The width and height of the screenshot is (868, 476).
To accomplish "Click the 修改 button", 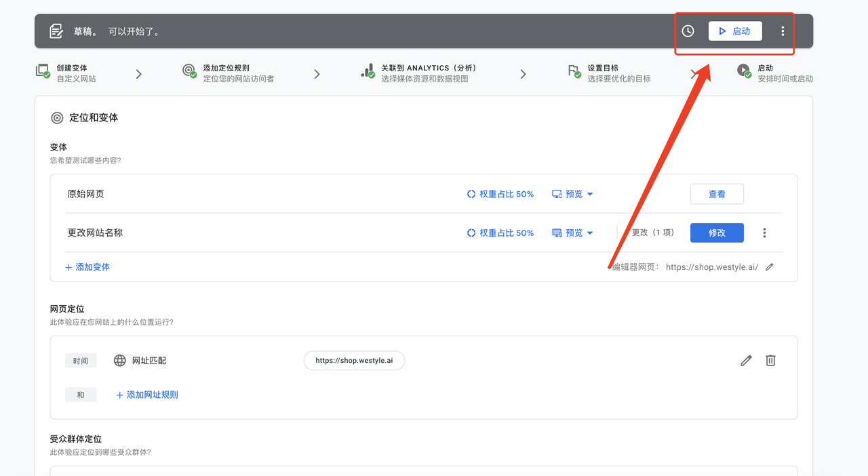I will pos(717,233).
